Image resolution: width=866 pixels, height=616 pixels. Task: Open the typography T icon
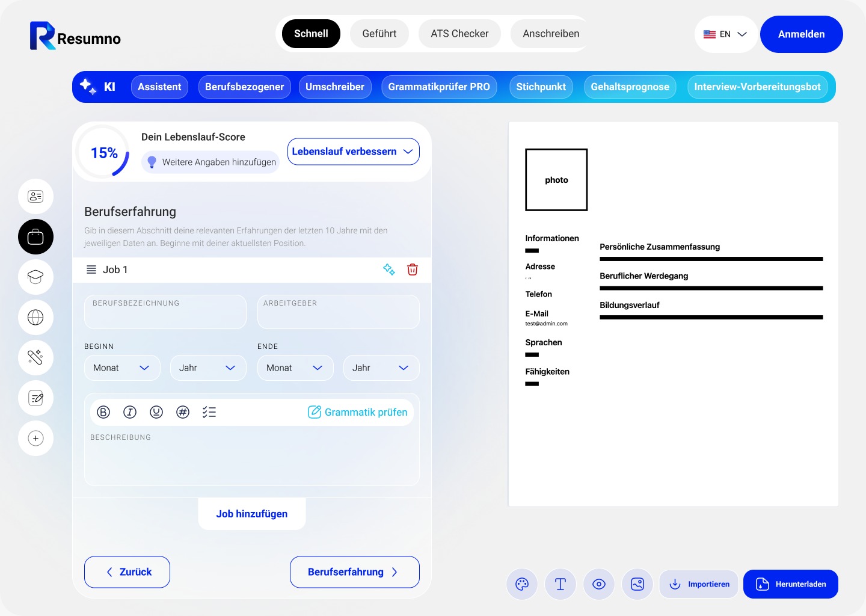pyautogui.click(x=560, y=584)
